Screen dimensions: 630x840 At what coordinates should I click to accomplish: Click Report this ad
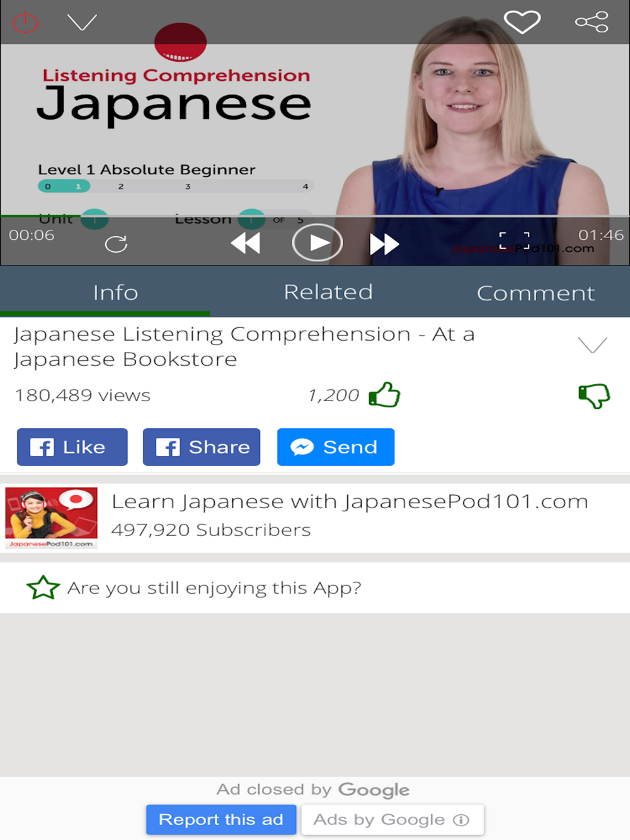pos(221,819)
